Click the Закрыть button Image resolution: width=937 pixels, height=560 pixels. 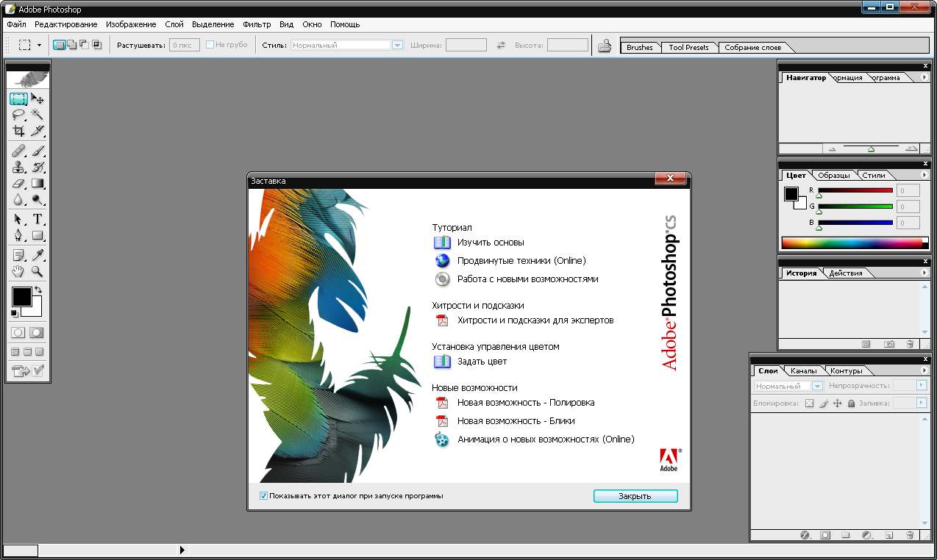click(635, 496)
